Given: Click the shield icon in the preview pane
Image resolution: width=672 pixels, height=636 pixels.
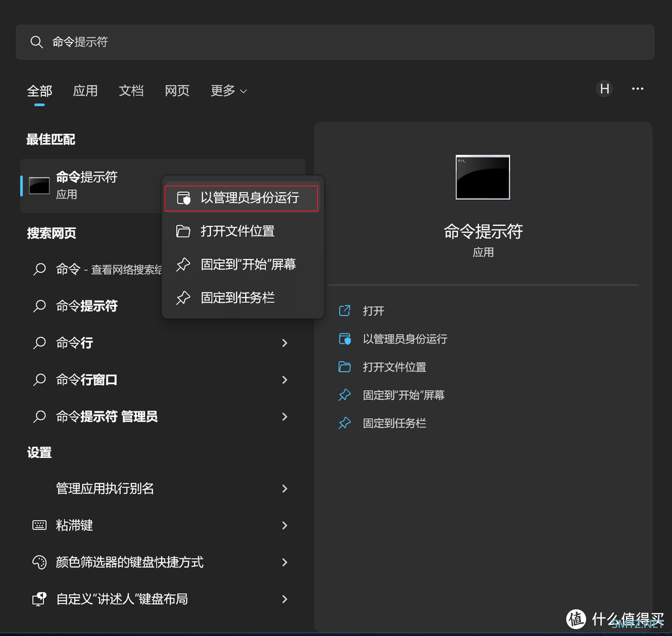Looking at the screenshot, I should [345, 339].
